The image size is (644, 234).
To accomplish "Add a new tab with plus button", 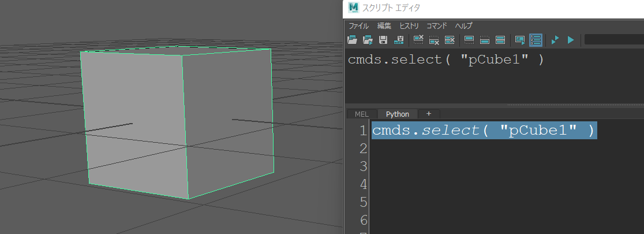I will 429,114.
